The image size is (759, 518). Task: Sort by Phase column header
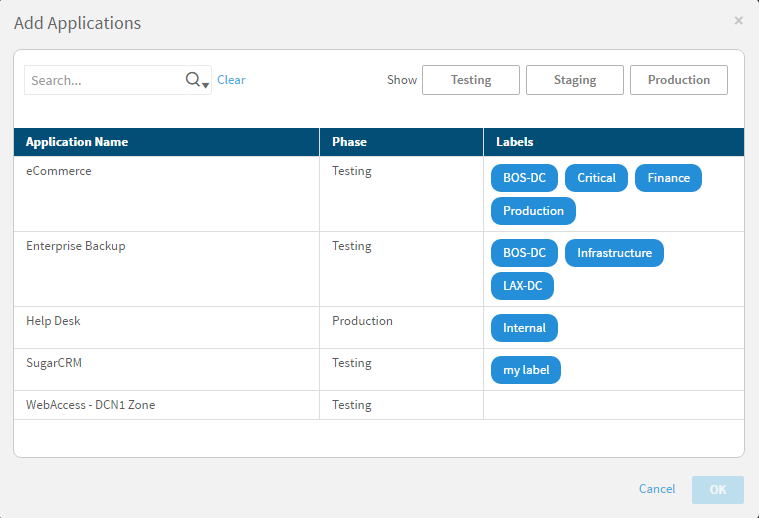coord(349,142)
